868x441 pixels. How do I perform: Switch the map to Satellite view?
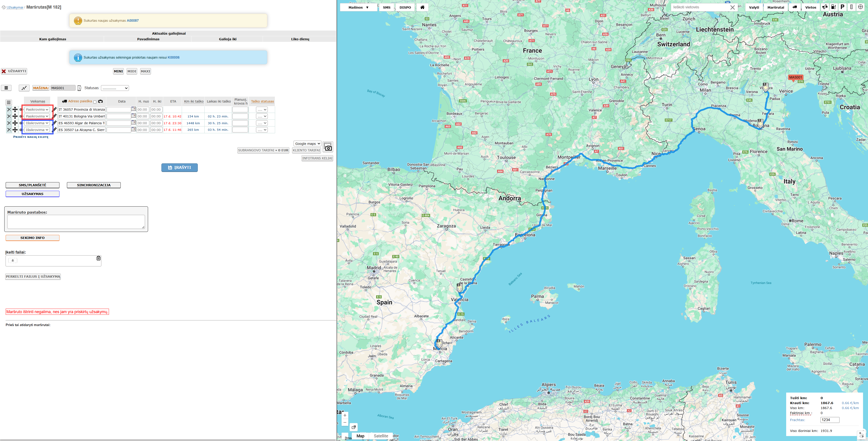381,436
